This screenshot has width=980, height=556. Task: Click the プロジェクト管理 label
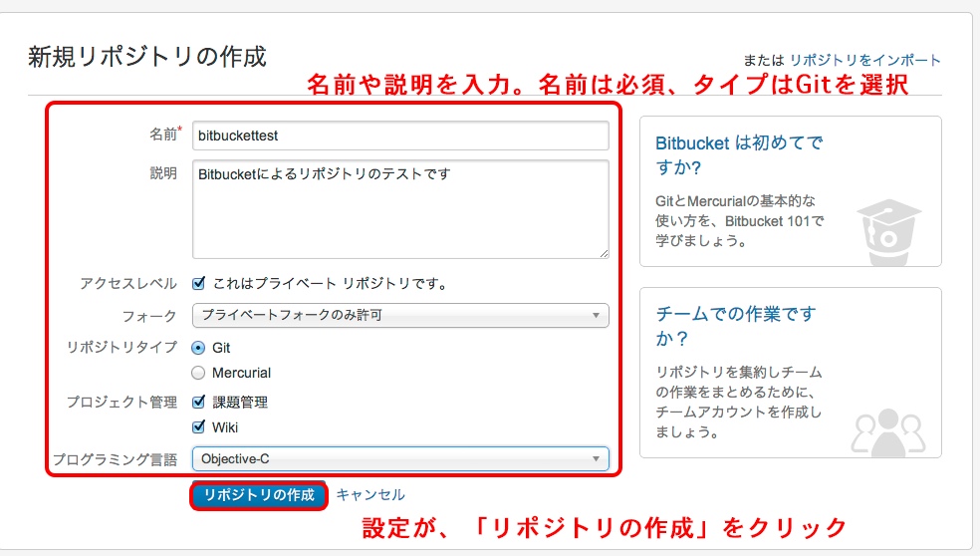(122, 402)
